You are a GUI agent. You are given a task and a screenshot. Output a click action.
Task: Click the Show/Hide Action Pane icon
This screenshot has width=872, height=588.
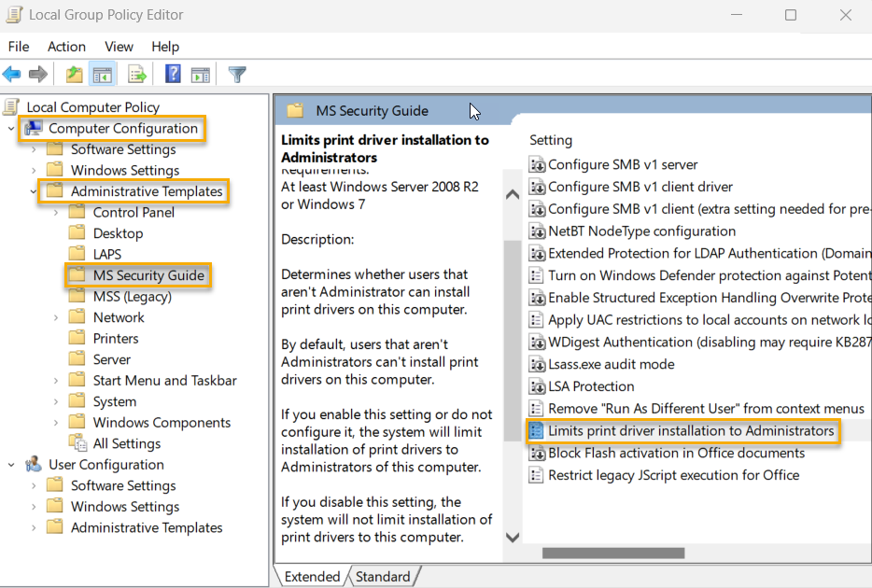[x=201, y=75]
